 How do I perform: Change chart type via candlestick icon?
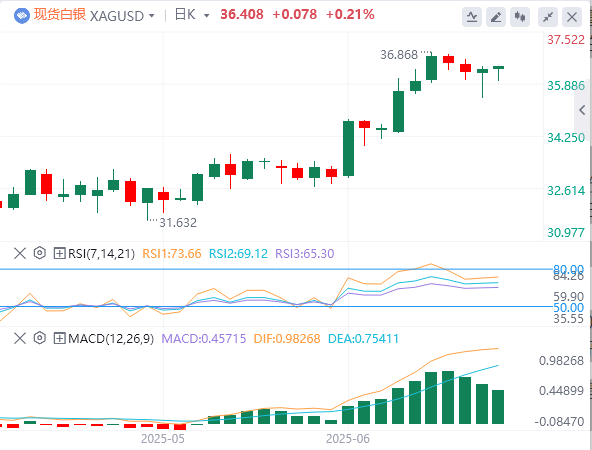click(x=520, y=17)
